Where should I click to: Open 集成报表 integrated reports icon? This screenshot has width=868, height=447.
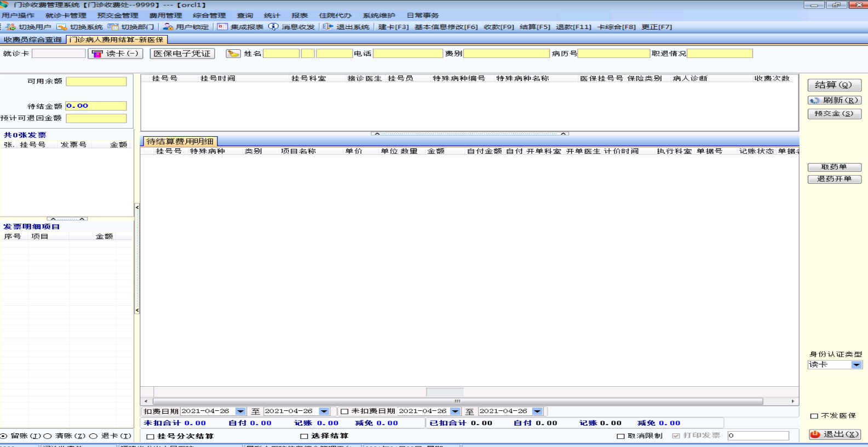tap(222, 27)
